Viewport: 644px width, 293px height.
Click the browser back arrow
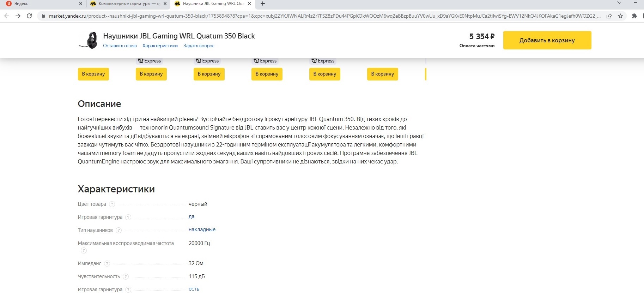click(x=7, y=16)
